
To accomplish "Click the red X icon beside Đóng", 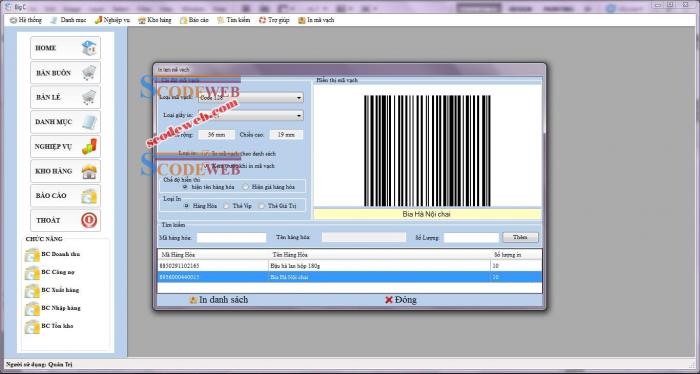I will point(388,300).
